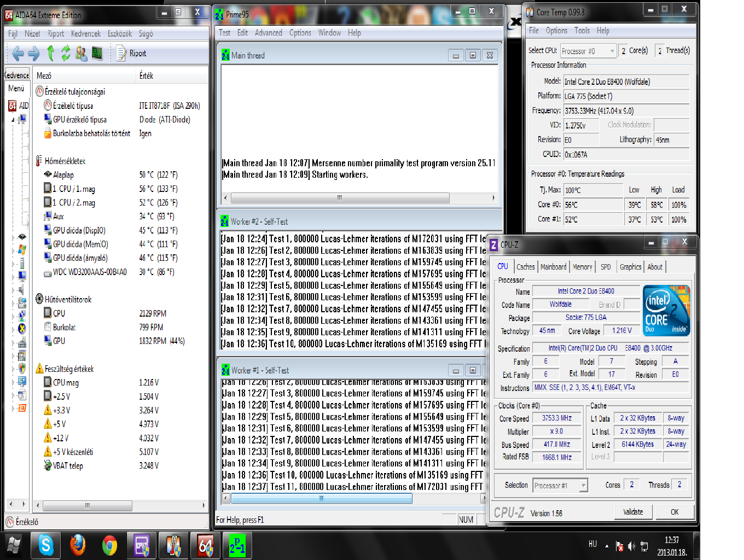Image resolution: width=744 pixels, height=560 pixels.
Task: Select the AIDA64 root tree icon
Action: tap(12, 106)
